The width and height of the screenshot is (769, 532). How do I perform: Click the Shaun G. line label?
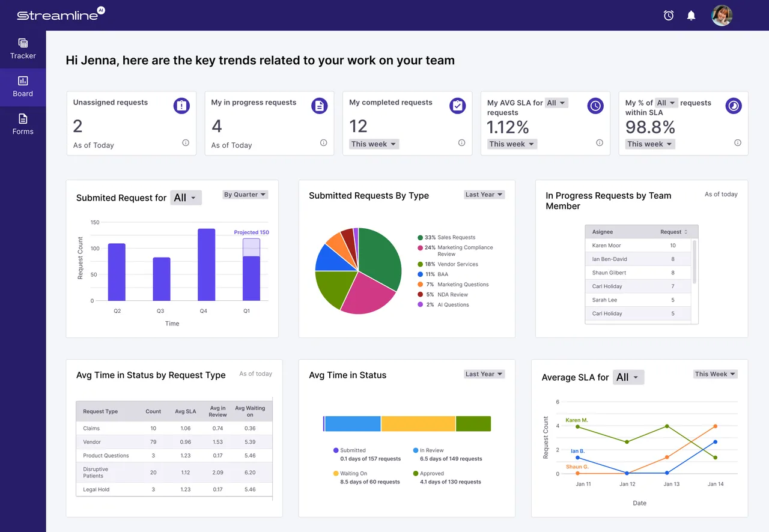(x=577, y=467)
